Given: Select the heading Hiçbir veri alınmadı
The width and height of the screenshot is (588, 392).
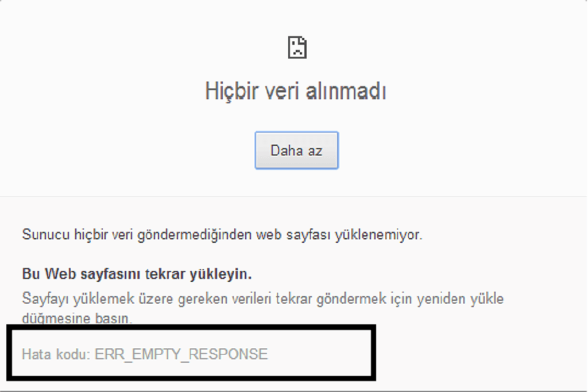Looking at the screenshot, I should [x=296, y=91].
